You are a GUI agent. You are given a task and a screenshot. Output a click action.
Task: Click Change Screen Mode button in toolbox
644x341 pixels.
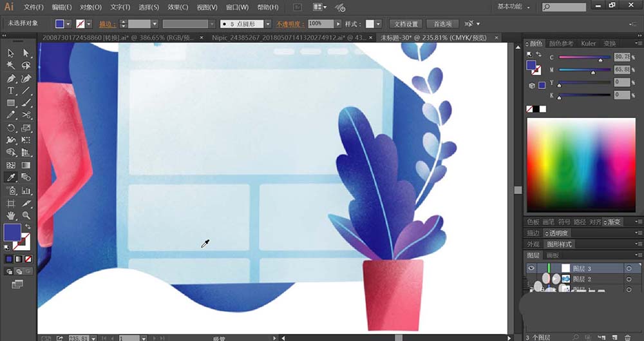(17, 284)
